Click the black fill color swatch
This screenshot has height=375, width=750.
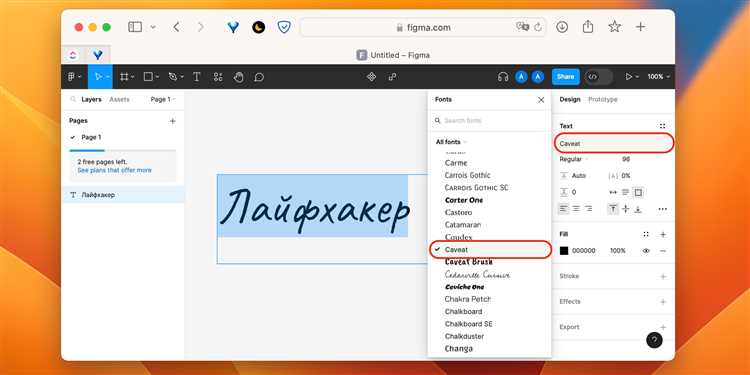pyautogui.click(x=564, y=251)
